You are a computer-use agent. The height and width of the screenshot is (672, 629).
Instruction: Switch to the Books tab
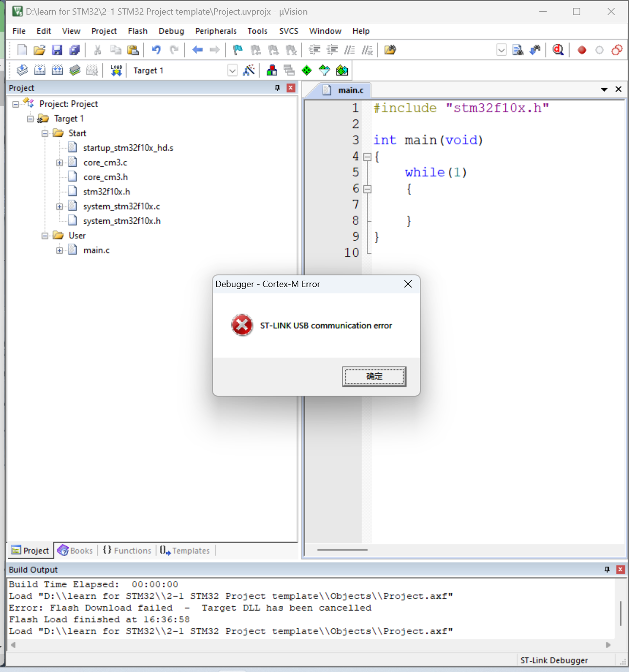point(76,551)
